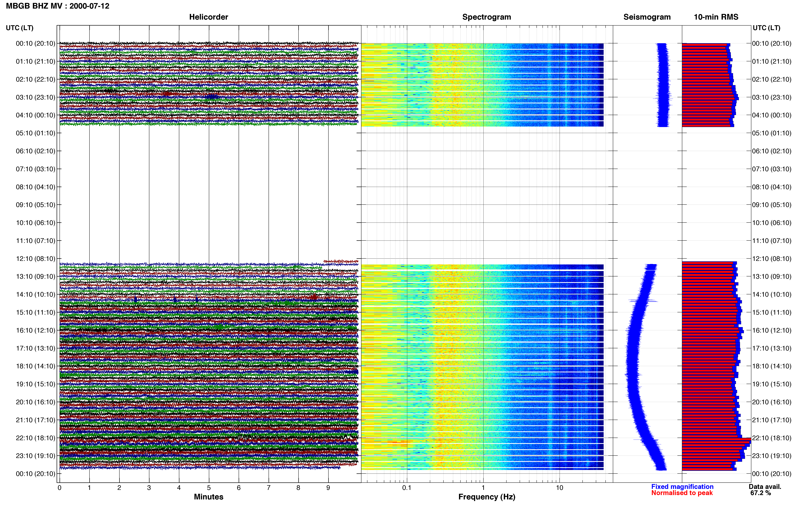Click the '0.1' frequency tick label
812x508 pixels.
[407, 488]
